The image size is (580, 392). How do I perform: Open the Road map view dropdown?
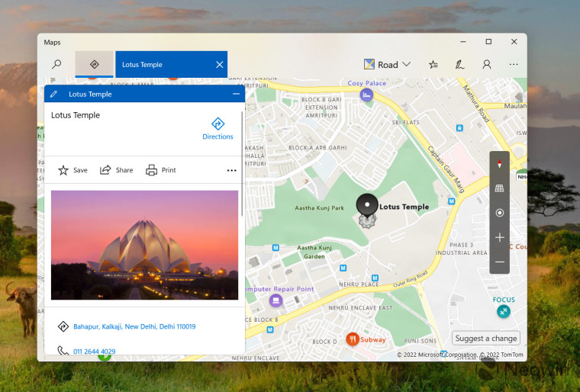click(x=387, y=64)
